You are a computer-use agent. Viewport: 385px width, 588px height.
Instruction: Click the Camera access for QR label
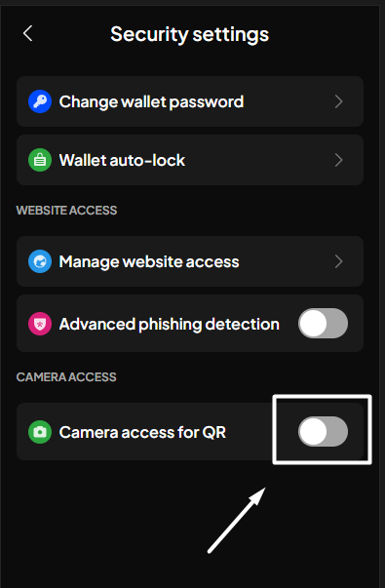142,432
